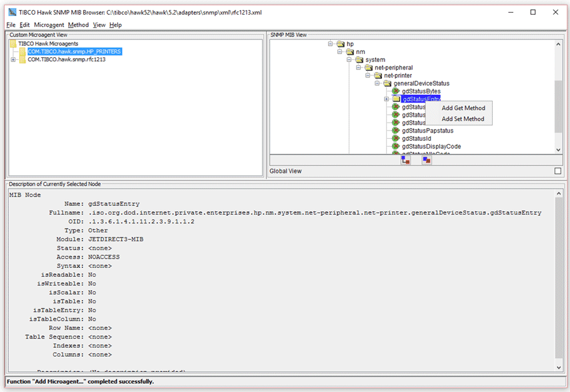
Task: Click the gdStatusBytes leaf node icon
Action: [395, 91]
